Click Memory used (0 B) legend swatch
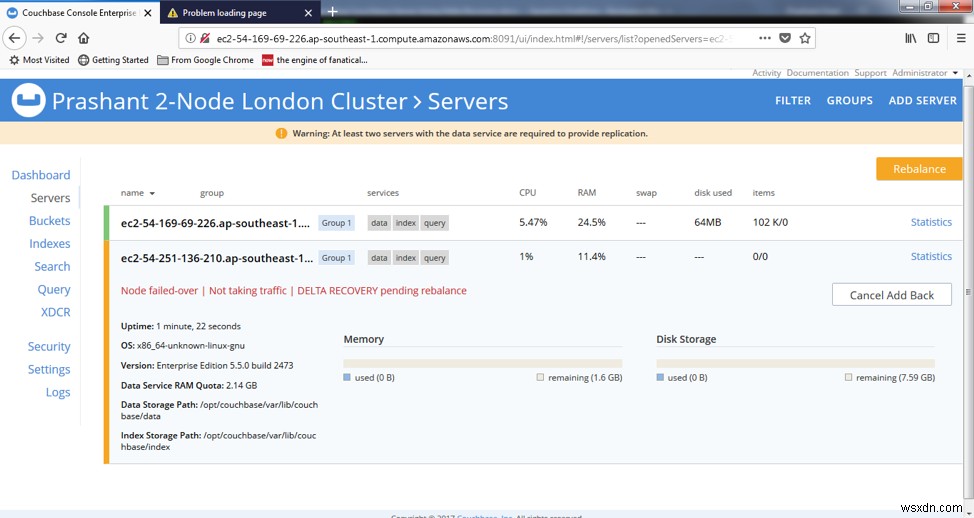974x518 pixels. [347, 377]
